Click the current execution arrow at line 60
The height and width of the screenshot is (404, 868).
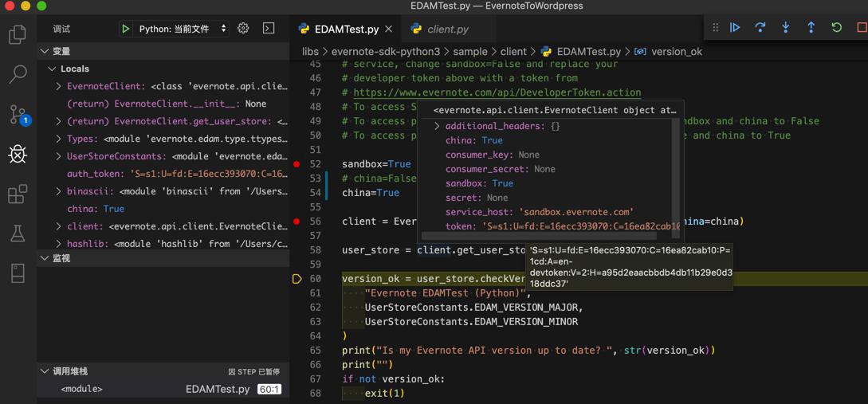297,279
